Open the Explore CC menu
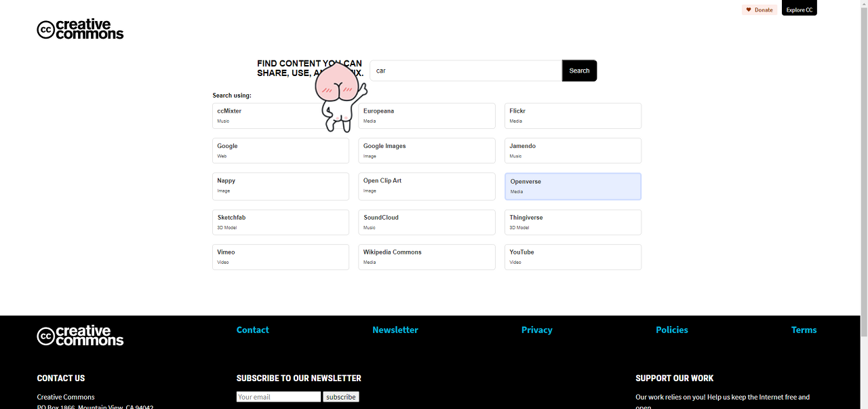The width and height of the screenshot is (868, 409). (800, 9)
